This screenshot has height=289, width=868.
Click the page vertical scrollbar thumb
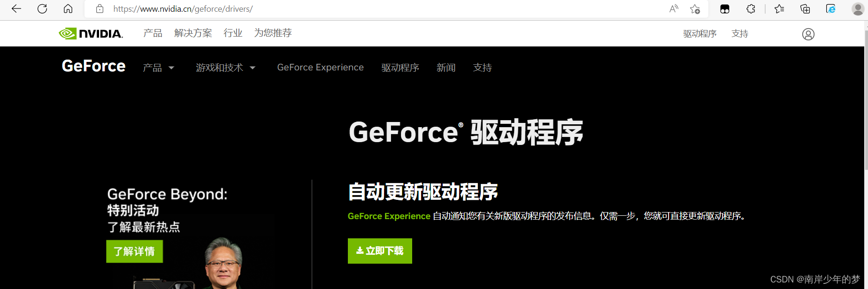(x=866, y=101)
